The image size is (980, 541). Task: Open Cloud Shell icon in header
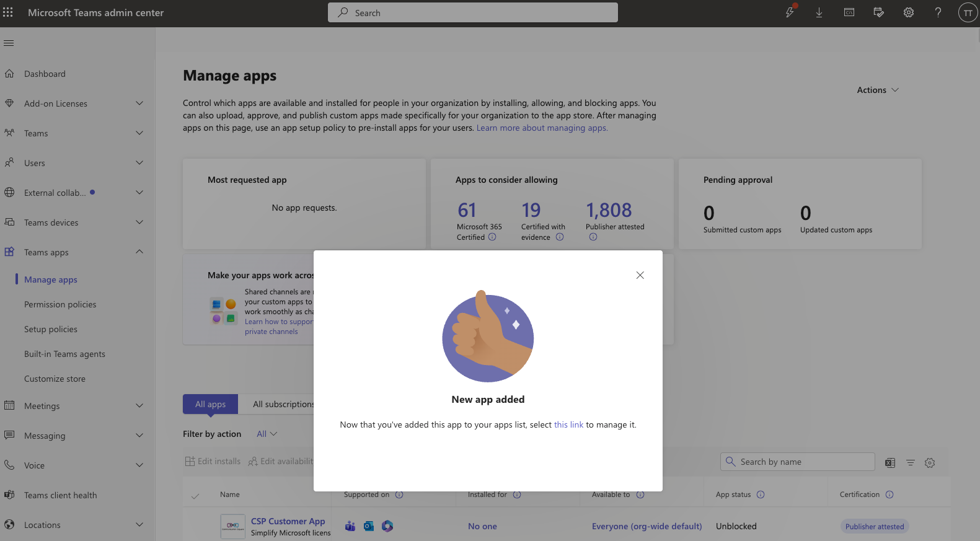pos(849,12)
